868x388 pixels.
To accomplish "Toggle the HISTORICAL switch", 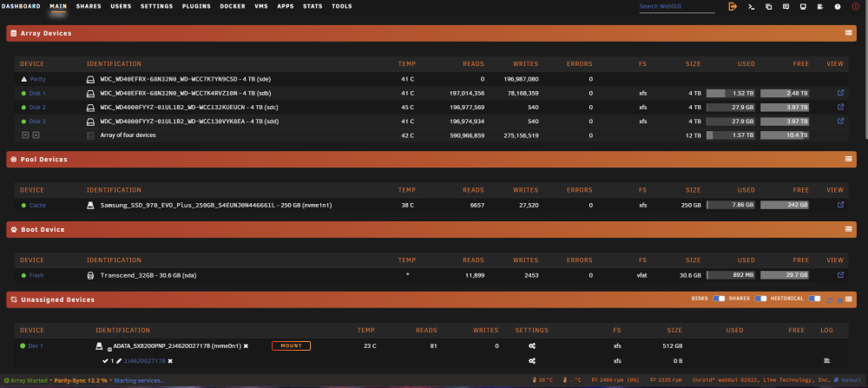I will 814,299.
